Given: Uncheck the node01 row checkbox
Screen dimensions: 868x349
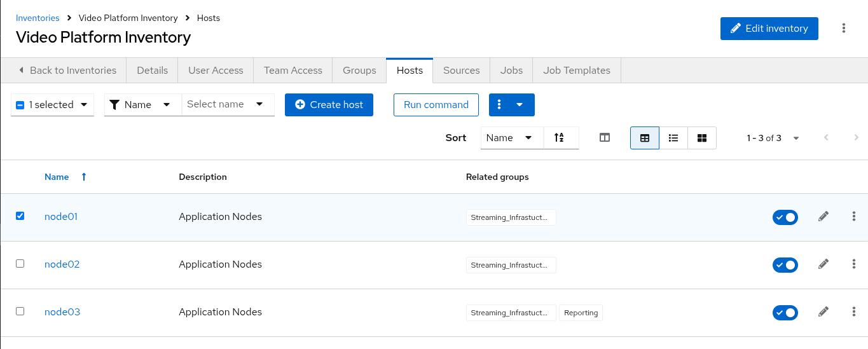Looking at the screenshot, I should tap(20, 216).
